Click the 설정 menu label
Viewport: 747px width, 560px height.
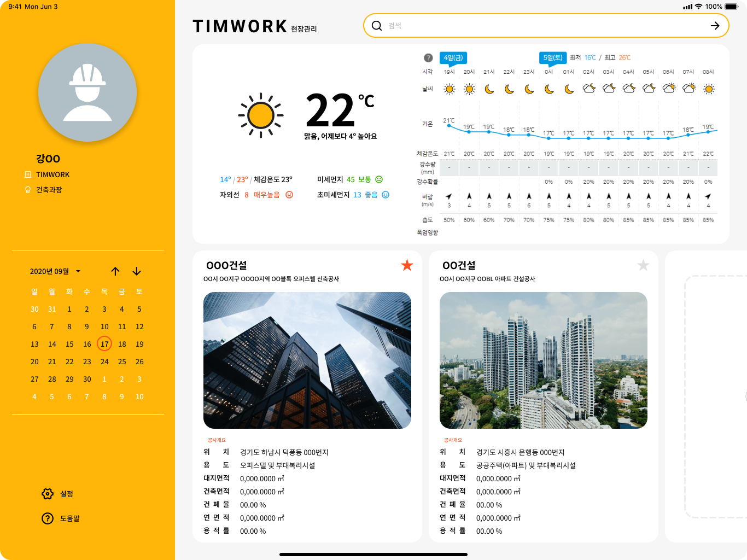[67, 494]
